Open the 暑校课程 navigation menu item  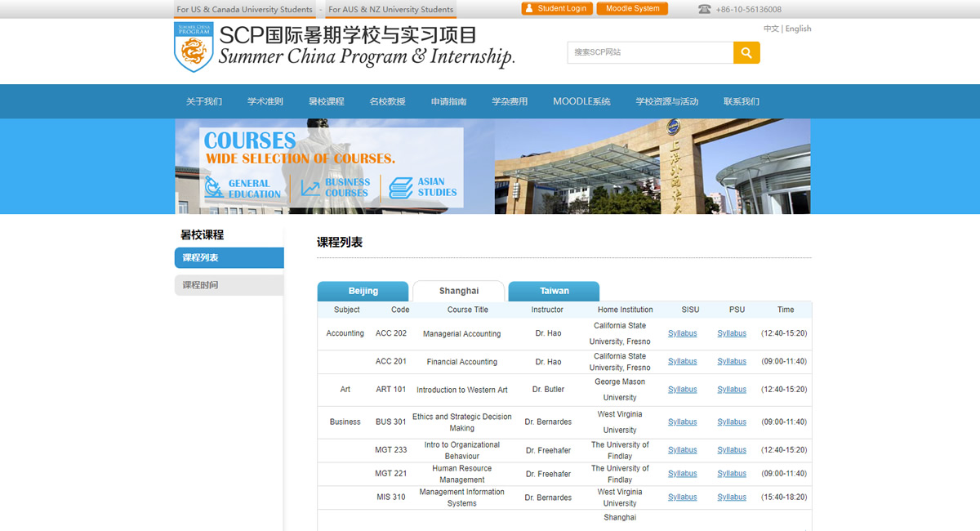(x=326, y=101)
